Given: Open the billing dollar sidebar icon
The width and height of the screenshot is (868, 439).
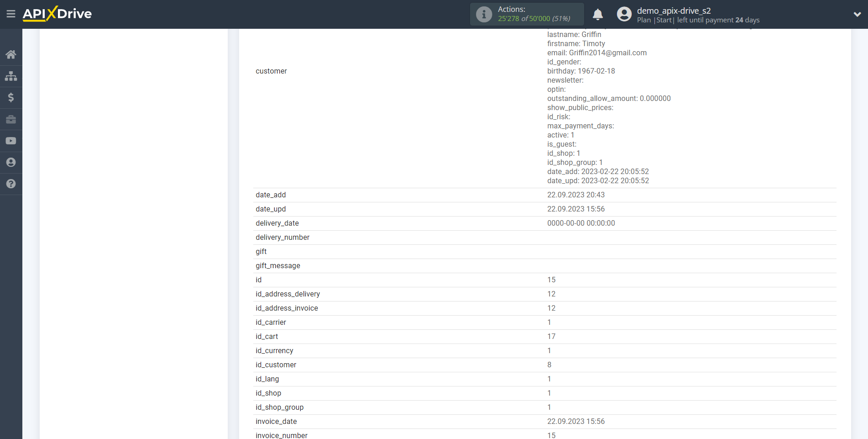Looking at the screenshot, I should point(11,97).
